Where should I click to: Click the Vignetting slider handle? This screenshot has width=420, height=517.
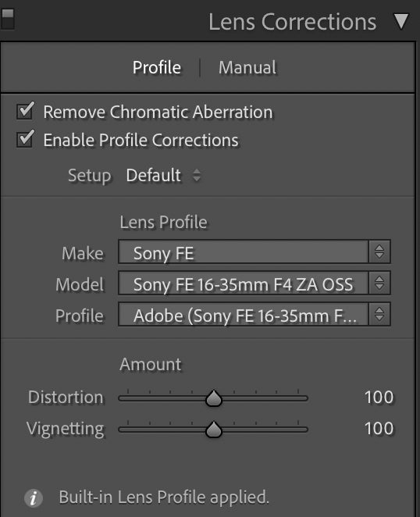[214, 430]
